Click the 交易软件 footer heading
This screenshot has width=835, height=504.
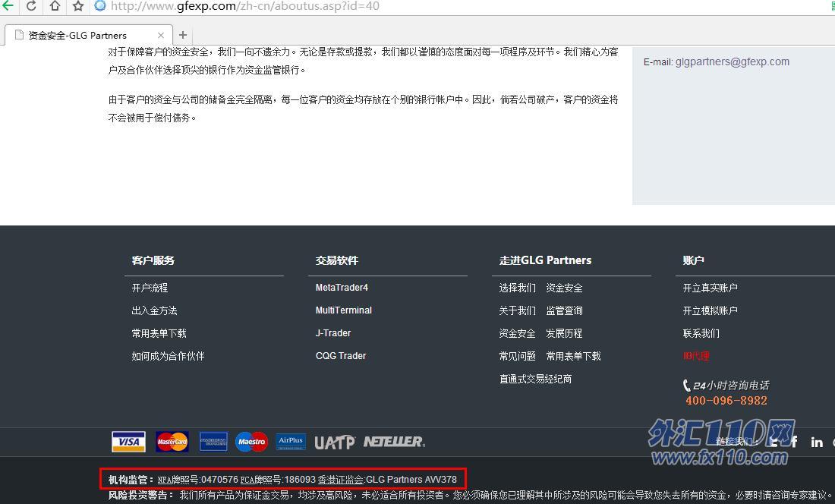coord(336,260)
